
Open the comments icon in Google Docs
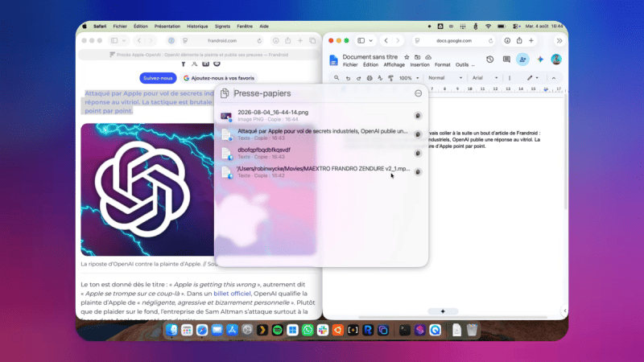tap(506, 60)
